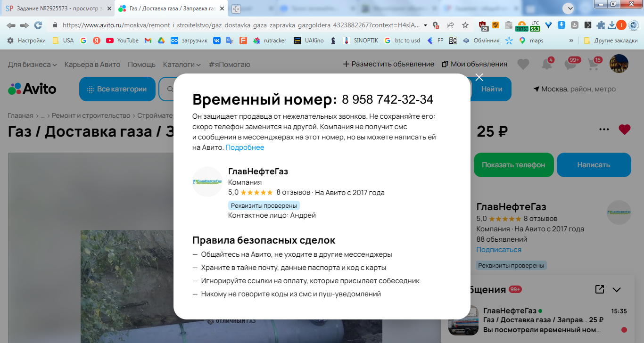Open the загрузчик bookmark
644x343 pixels.
coord(189,41)
